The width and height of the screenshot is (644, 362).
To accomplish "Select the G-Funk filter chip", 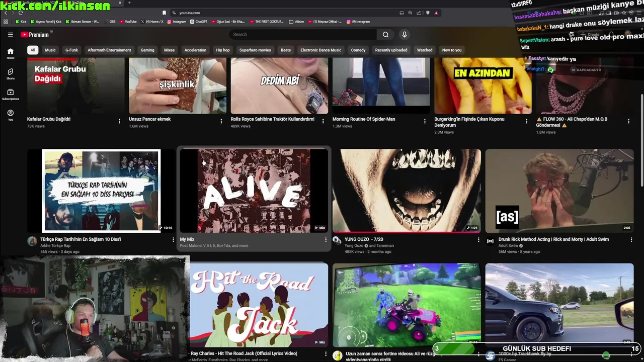I will click(72, 50).
